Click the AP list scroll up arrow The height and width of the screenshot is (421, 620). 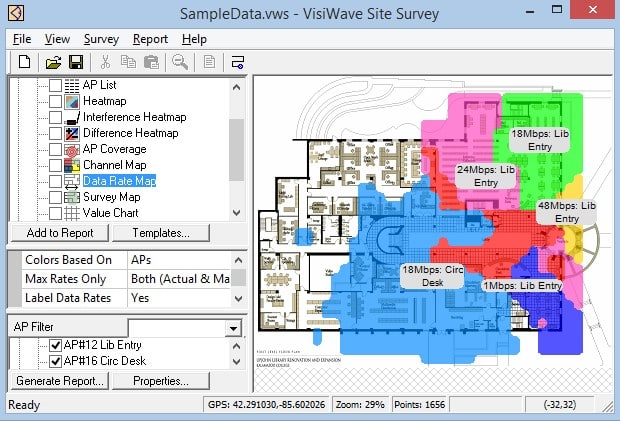point(236,347)
